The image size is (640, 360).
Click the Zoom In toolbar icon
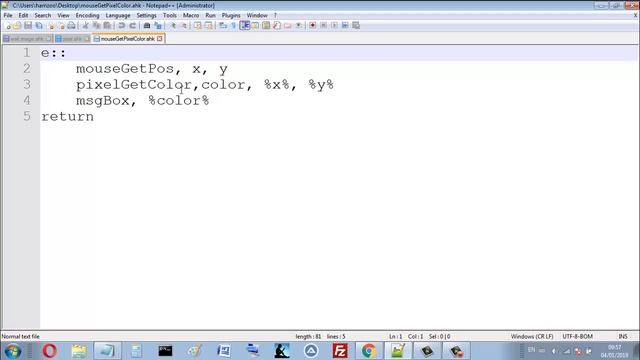pyautogui.click(x=173, y=25)
